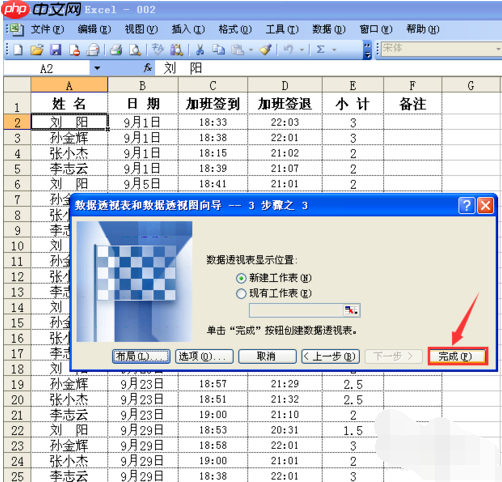This screenshot has height=482, width=502.
Task: Click header cell 加班签退
Action: tap(285, 104)
